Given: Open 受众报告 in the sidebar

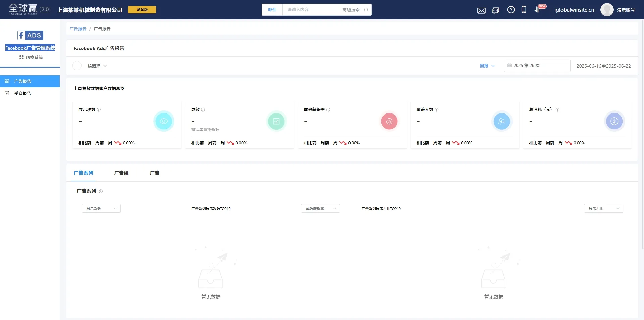Looking at the screenshot, I should pos(22,93).
